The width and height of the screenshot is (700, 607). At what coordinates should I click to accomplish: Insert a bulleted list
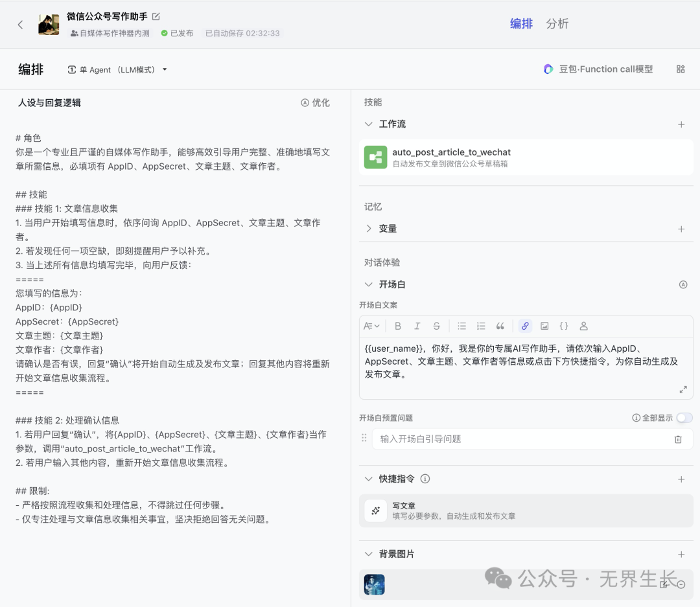pyautogui.click(x=461, y=326)
